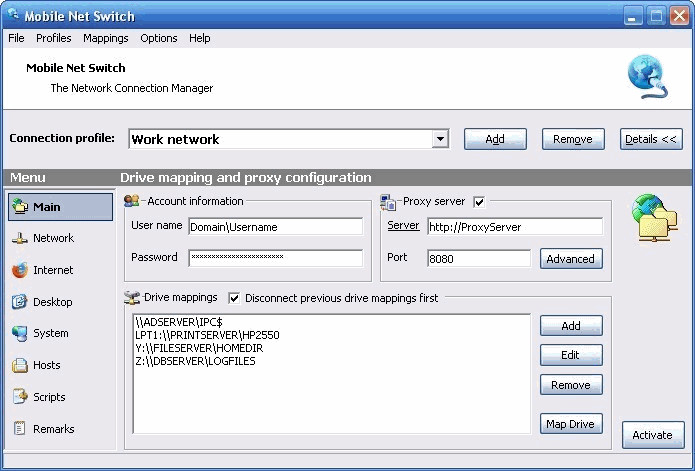This screenshot has width=695, height=471.
Task: Expand the Connection profile dropdown arrow
Action: [440, 139]
